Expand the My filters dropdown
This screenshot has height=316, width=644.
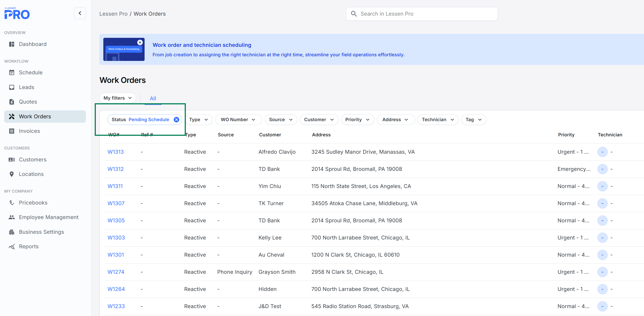tap(117, 98)
